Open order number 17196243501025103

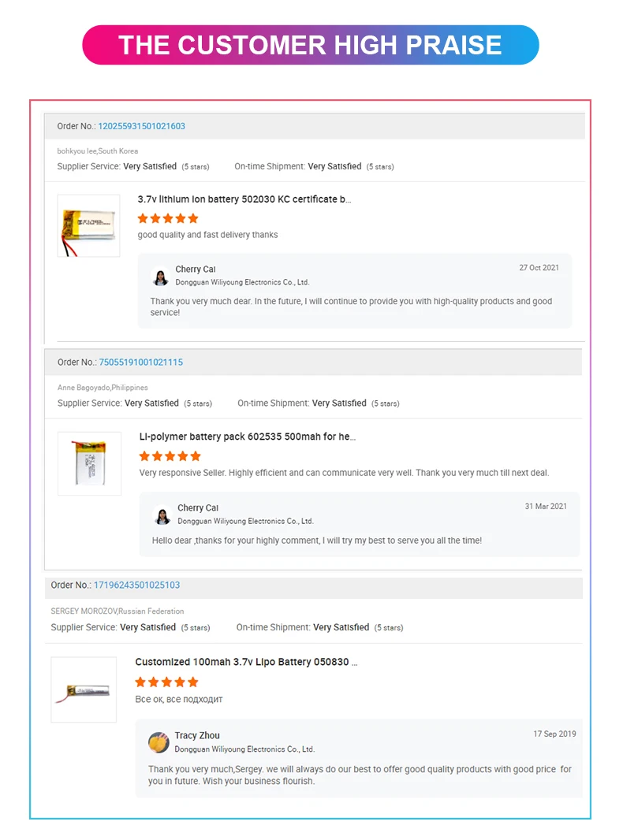pyautogui.click(x=136, y=585)
